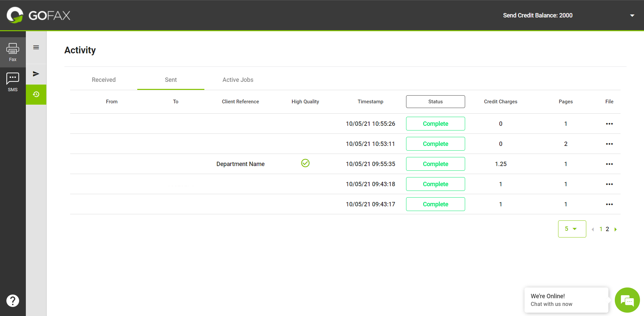
Task: Click Complete status for 09:55:35 fax
Action: (x=436, y=164)
